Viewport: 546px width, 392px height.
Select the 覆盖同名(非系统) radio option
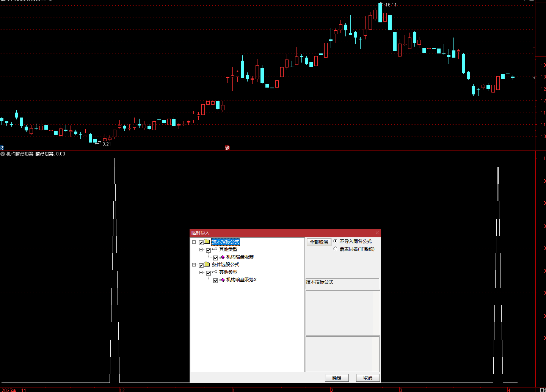(x=335, y=249)
